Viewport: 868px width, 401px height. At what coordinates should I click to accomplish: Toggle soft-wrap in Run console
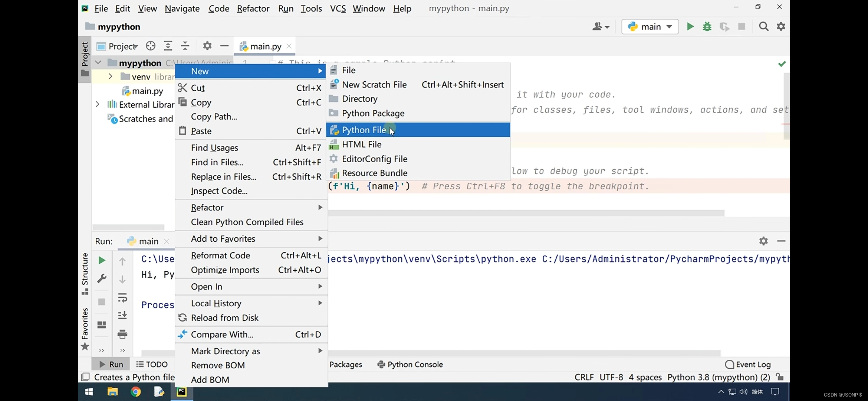pos(122,298)
